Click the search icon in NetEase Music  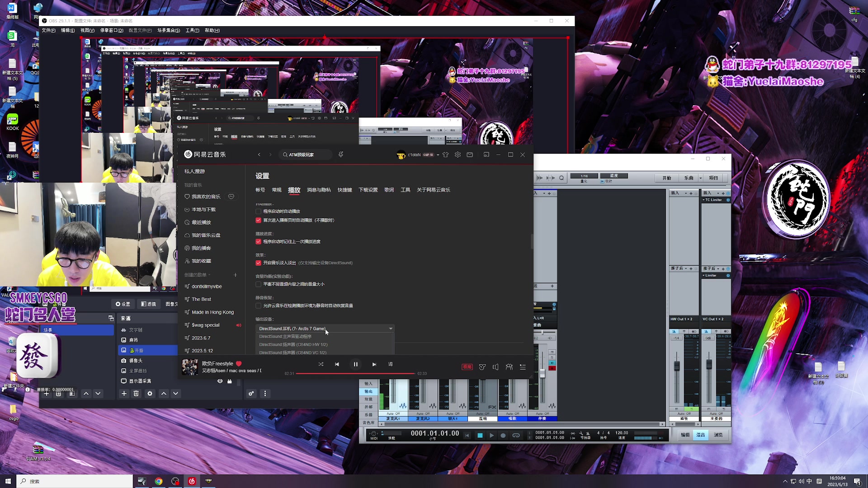point(284,155)
